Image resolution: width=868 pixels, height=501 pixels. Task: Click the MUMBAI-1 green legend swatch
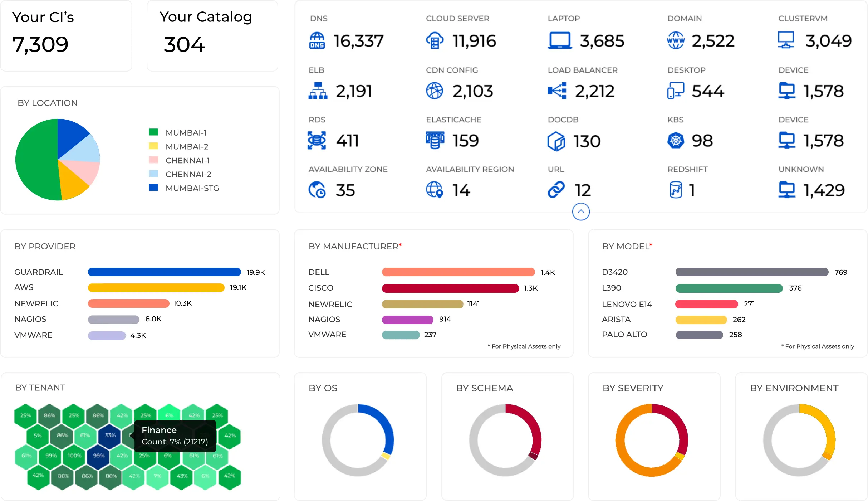(153, 132)
